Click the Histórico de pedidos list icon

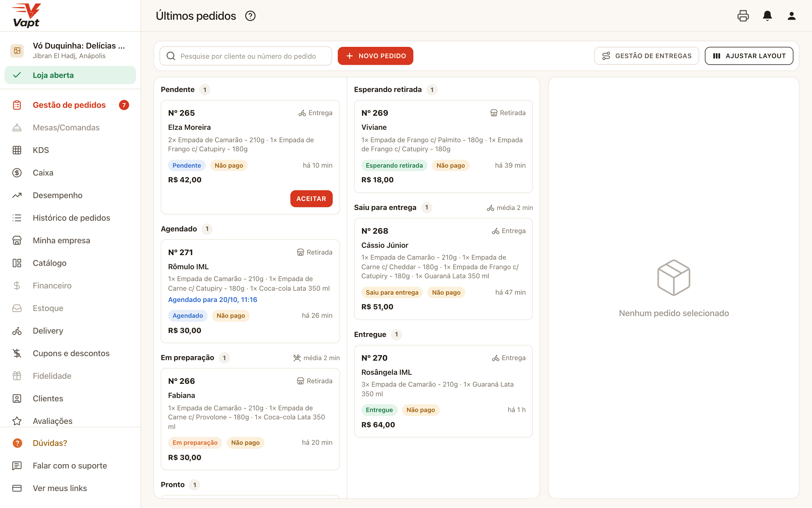coord(17,218)
